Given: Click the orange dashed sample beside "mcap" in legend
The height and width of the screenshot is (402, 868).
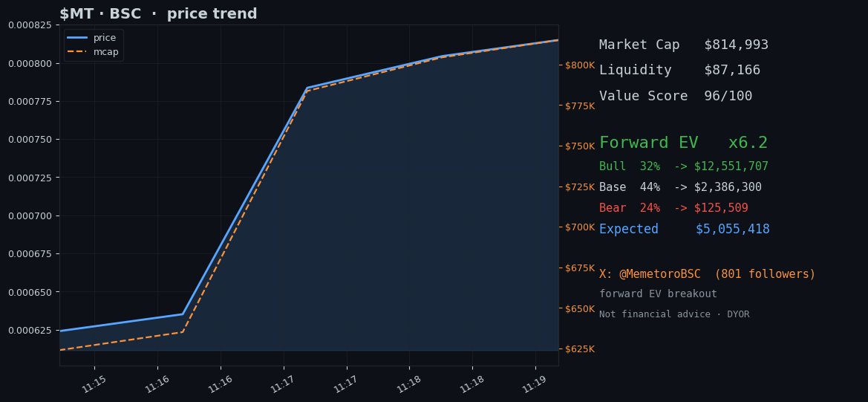Looking at the screenshot, I should [x=77, y=52].
